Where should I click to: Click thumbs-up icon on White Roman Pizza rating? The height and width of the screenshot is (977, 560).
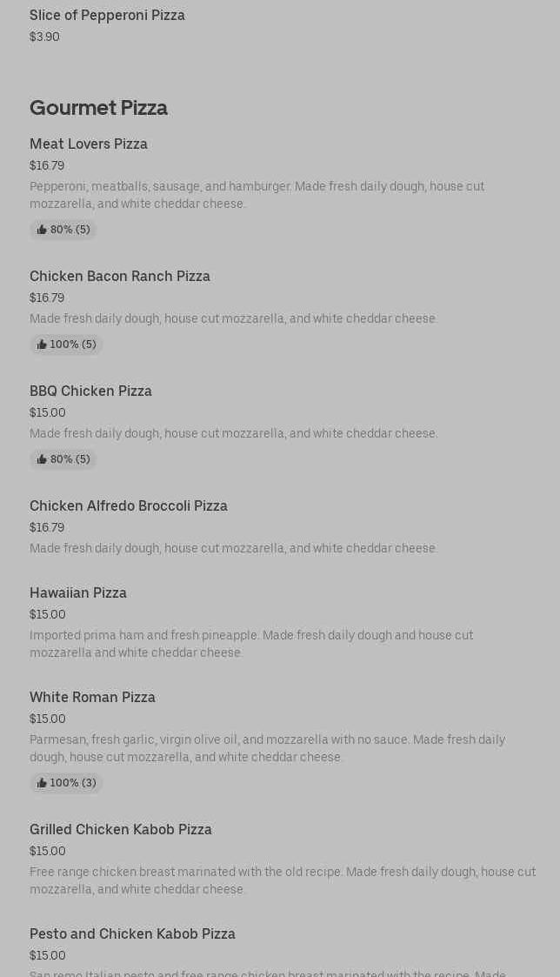coord(42,783)
